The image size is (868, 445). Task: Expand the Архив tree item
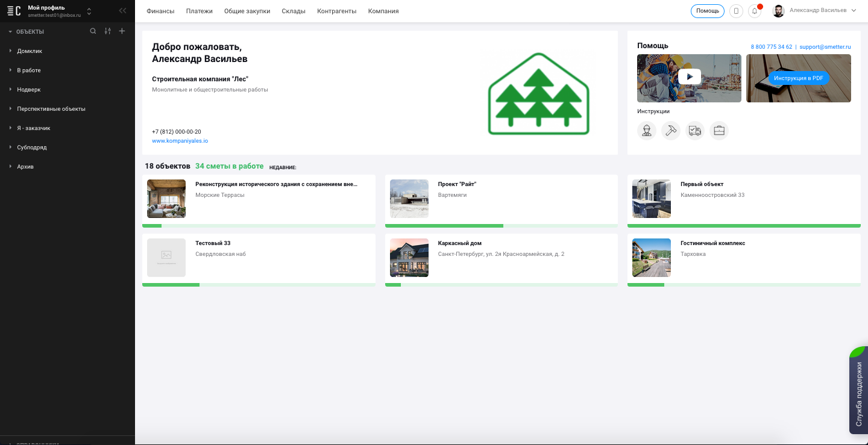point(11,167)
